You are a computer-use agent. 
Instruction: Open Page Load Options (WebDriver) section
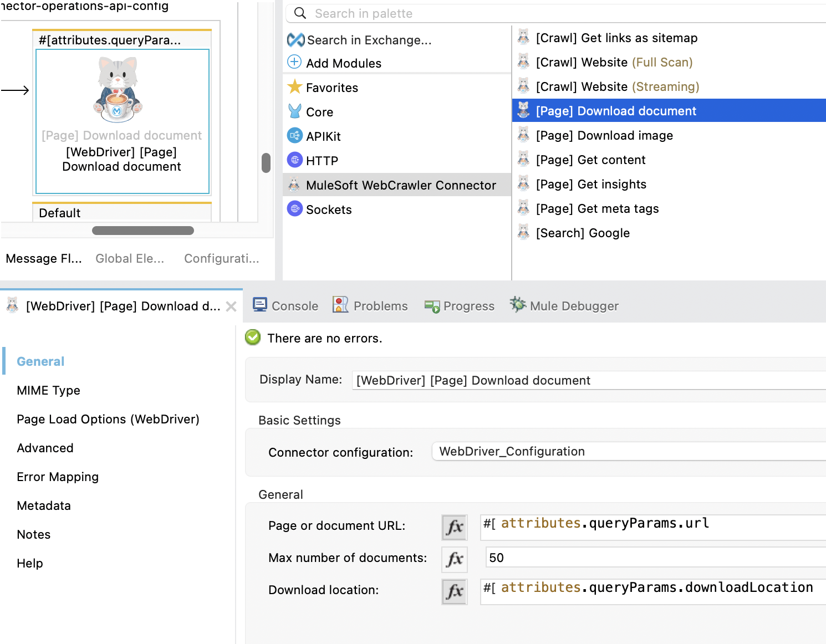point(108,419)
